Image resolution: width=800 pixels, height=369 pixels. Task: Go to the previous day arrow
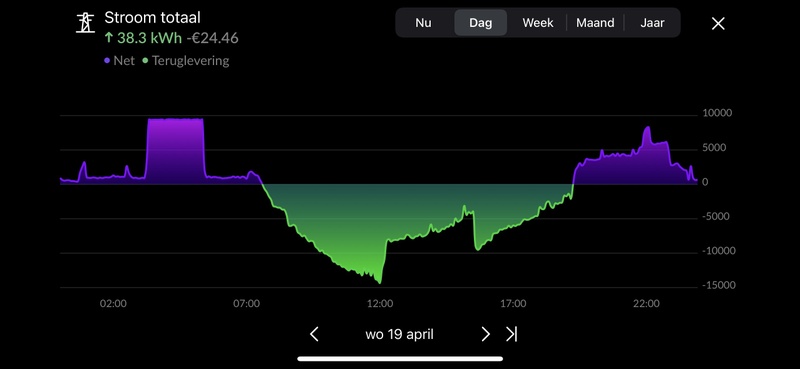pos(314,334)
